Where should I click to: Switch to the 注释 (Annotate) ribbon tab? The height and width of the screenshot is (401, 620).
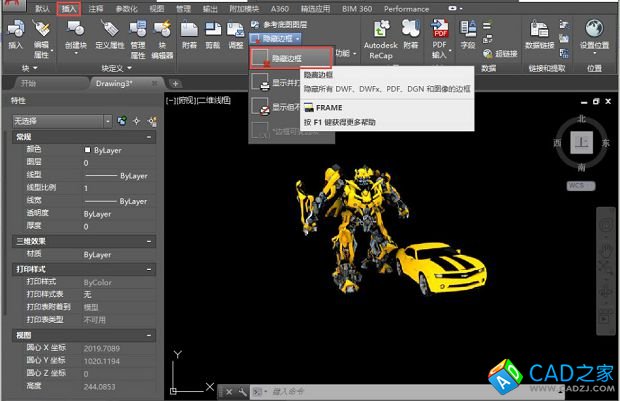point(96,8)
